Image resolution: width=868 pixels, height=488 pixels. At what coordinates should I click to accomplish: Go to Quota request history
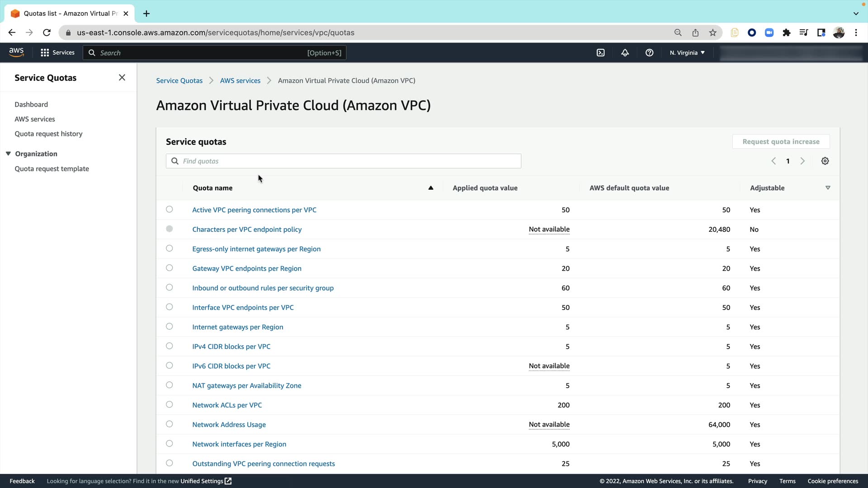(48, 134)
